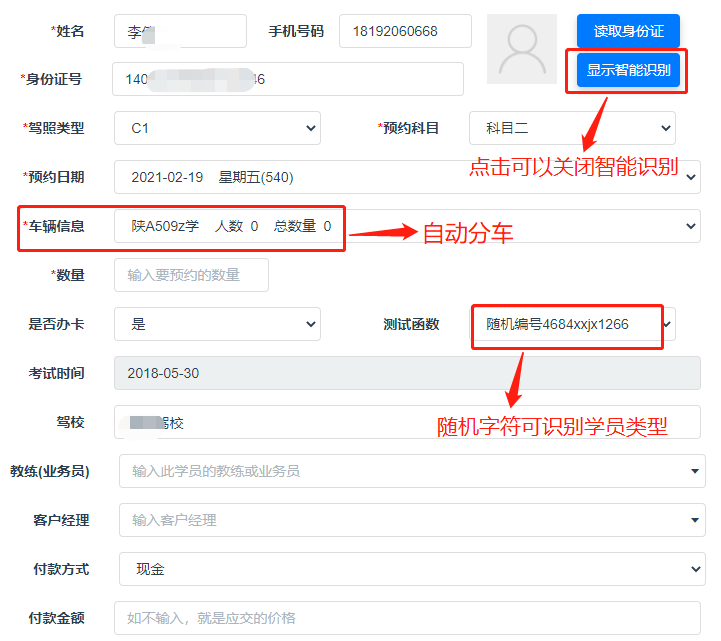
Task: Click the 付款金额 input field
Action: click(407, 618)
